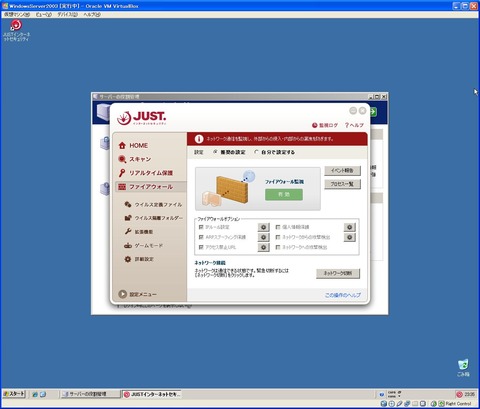Screen dimensions: 480x409
Task: Select the 自分で設定する radio button
Action: tap(256, 152)
